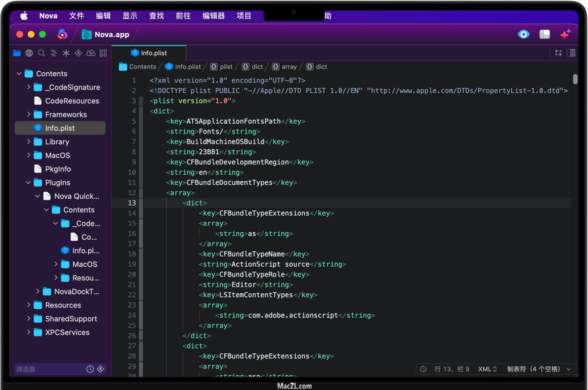Open the 编辑器 menu in menu bar
Viewport: 588px width, 390px height.
213,16
